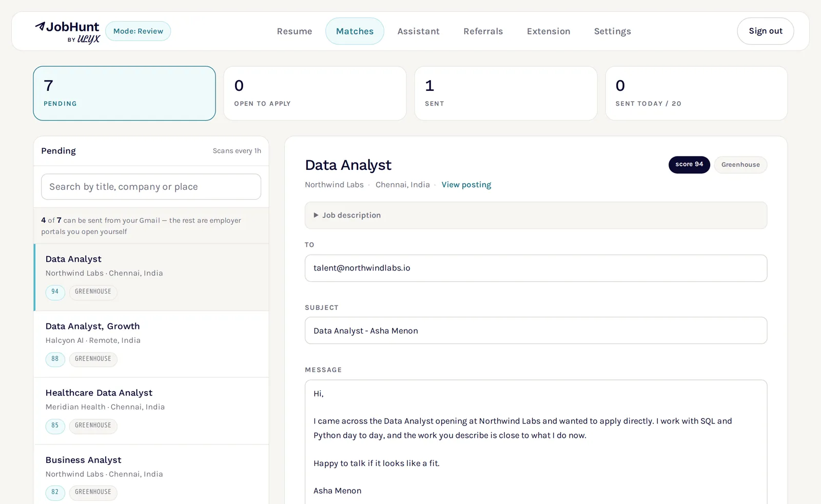Click the 4 of 7 Gmail notice

click(x=151, y=226)
